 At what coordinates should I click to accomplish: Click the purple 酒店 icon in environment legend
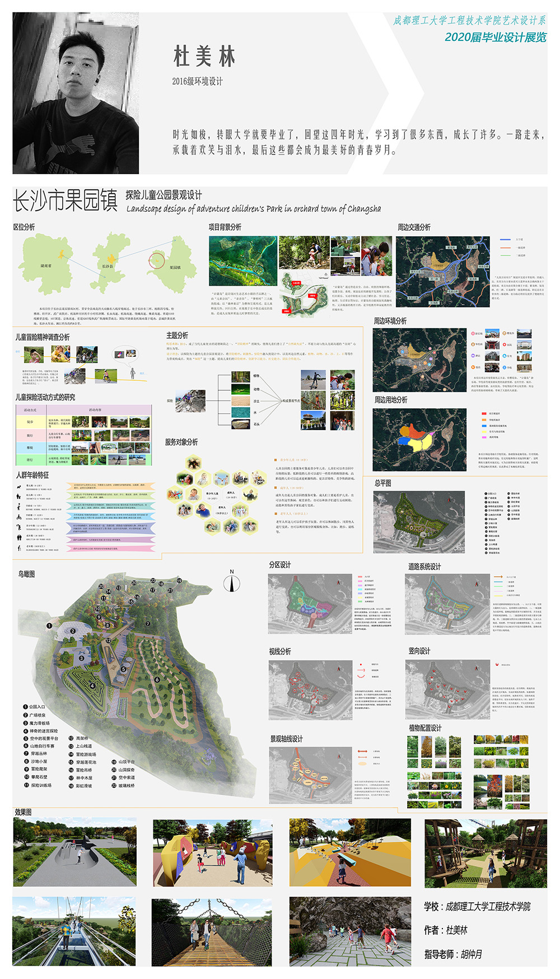pos(473,356)
